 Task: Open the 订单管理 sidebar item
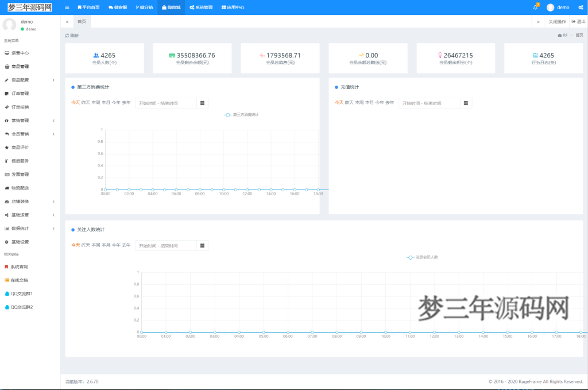pyautogui.click(x=24, y=93)
